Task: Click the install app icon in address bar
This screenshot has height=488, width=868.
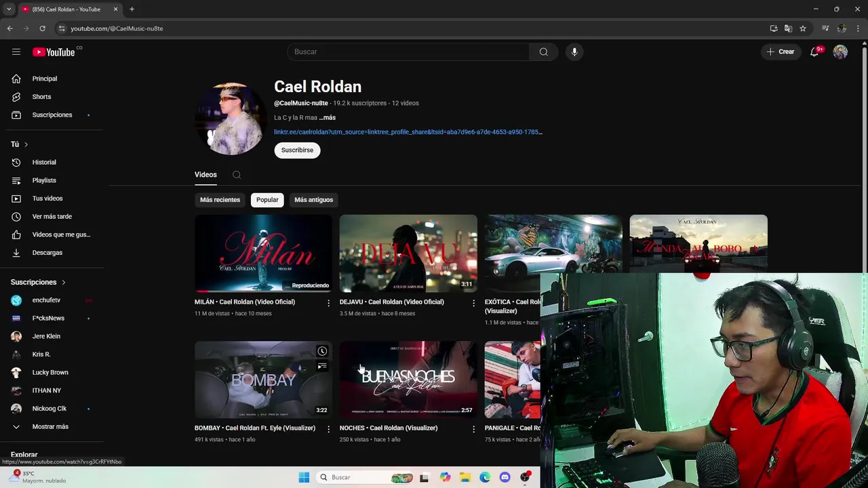Action: click(x=774, y=28)
